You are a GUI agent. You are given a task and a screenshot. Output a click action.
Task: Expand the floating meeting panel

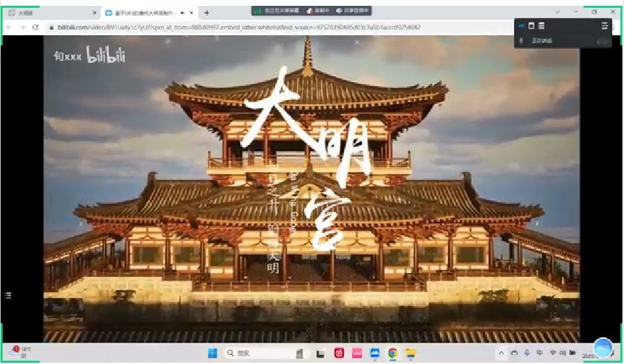[x=604, y=25]
